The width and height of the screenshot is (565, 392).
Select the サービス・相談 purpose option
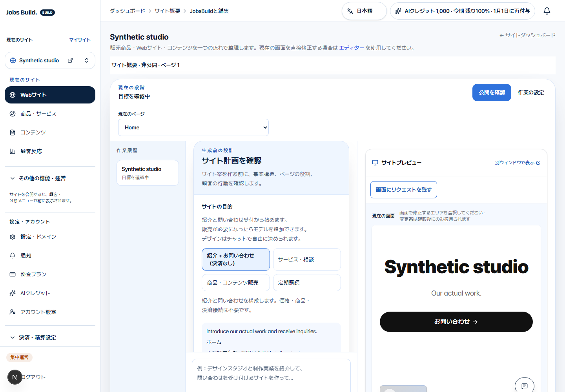point(307,260)
